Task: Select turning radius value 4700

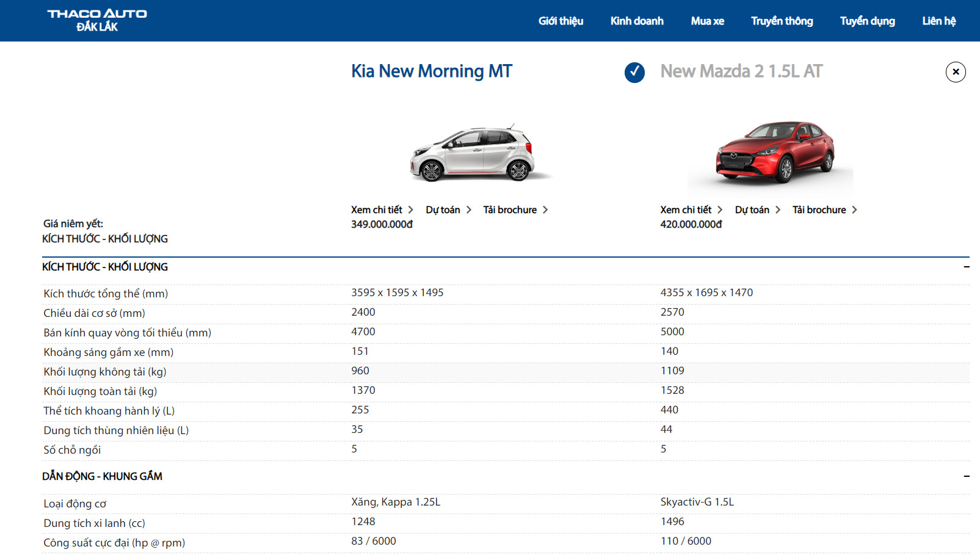Action: 363,332
